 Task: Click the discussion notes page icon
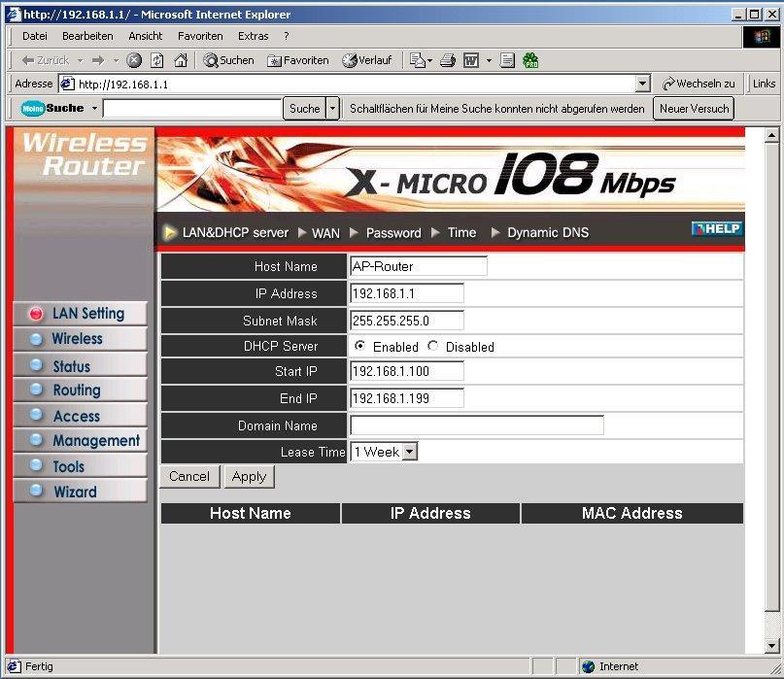(507, 60)
